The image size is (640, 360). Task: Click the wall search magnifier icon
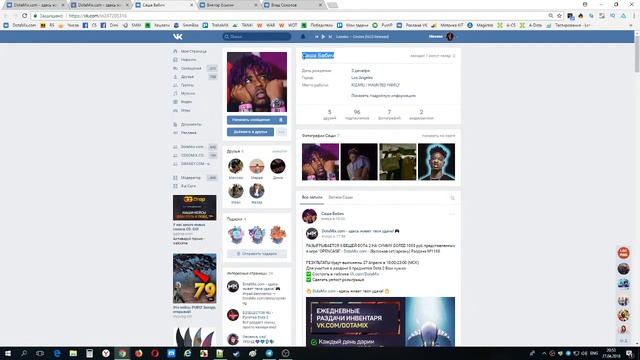(452, 198)
